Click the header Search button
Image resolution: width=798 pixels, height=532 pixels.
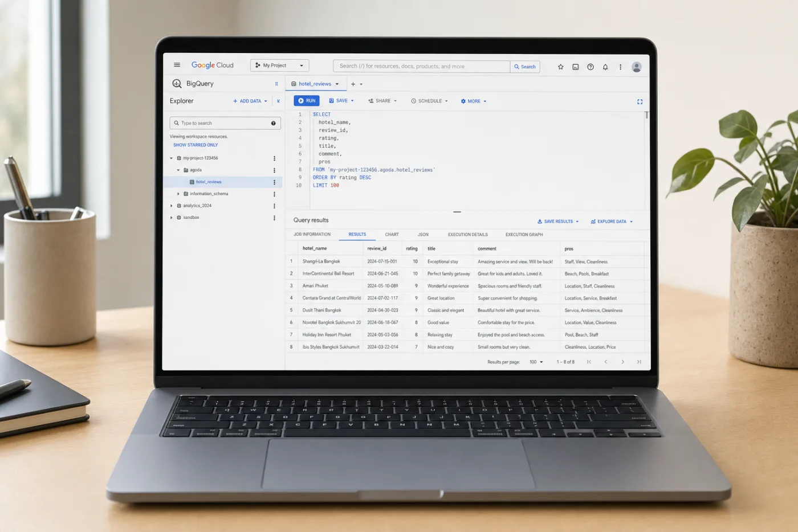tap(525, 67)
